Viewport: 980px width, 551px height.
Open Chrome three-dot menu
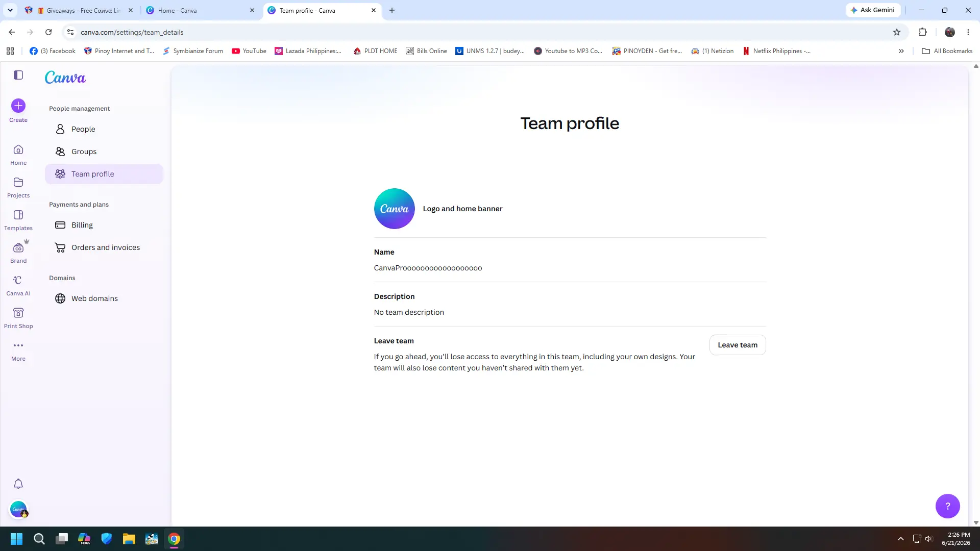point(968,32)
